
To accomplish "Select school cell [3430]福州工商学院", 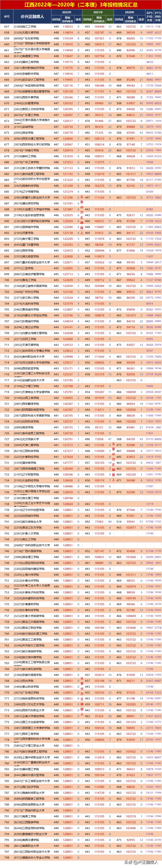I will pyautogui.click(x=32, y=62).
